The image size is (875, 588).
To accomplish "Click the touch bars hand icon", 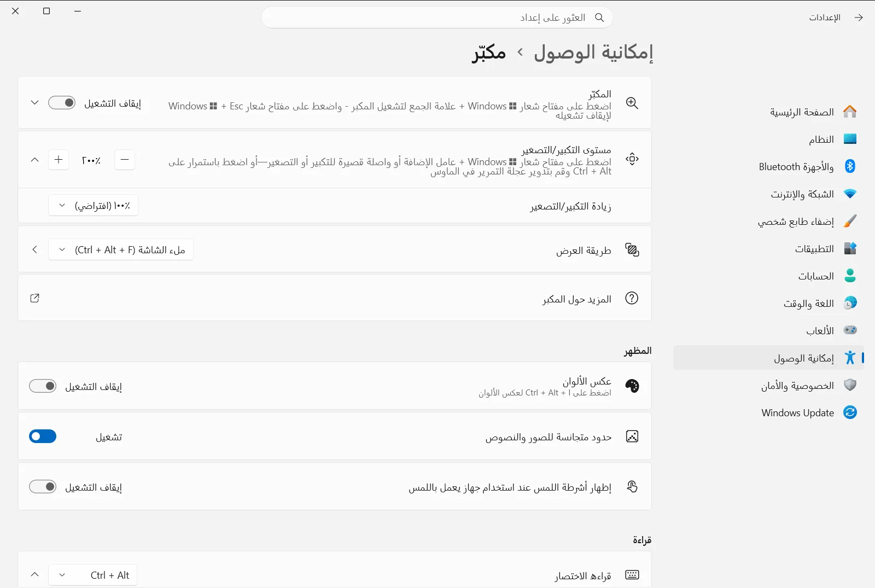I will tap(632, 486).
